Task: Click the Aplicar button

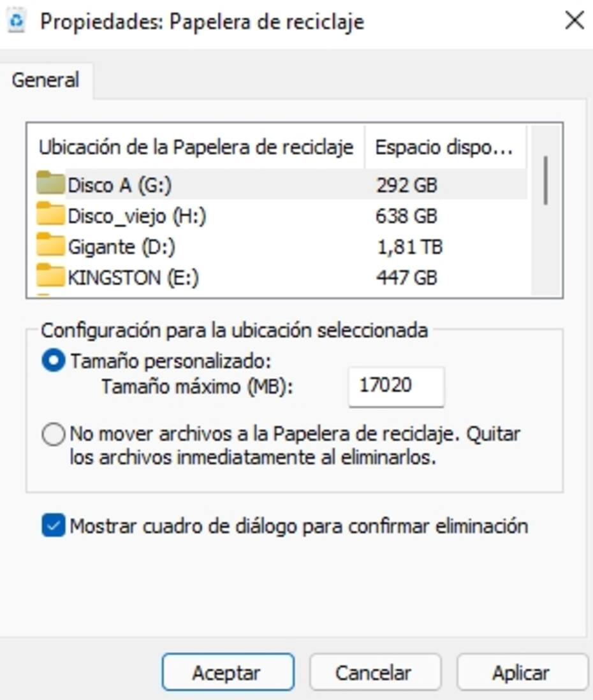Action: (x=522, y=673)
